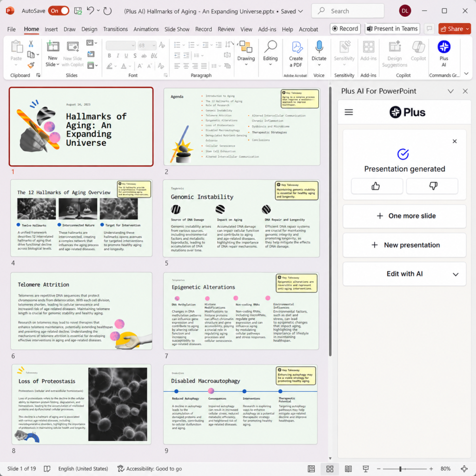Viewport: 476px width, 476px height.
Task: Open the DL account profile
Action: click(405, 11)
